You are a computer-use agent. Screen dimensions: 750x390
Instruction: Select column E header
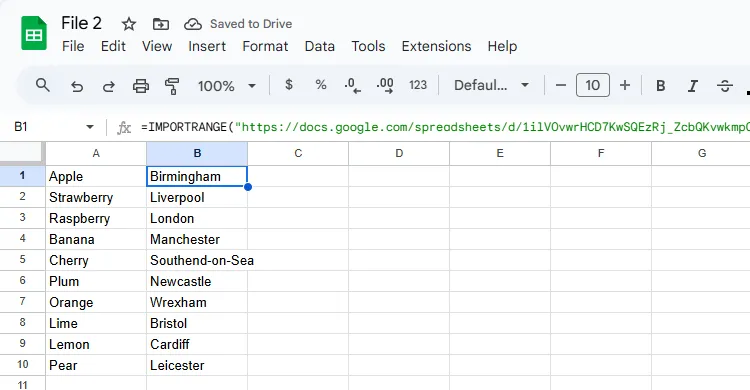point(500,153)
